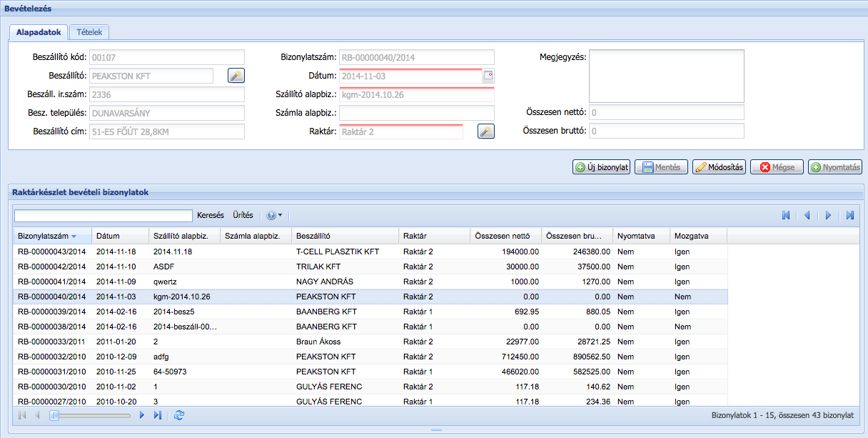Go to last page using top pager
This screenshot has width=868, height=438.
click(850, 215)
